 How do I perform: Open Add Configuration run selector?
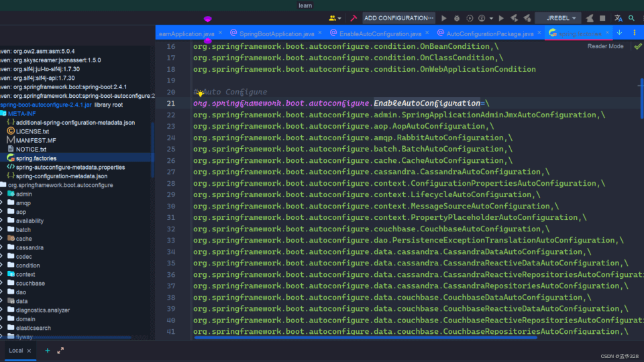398,18
